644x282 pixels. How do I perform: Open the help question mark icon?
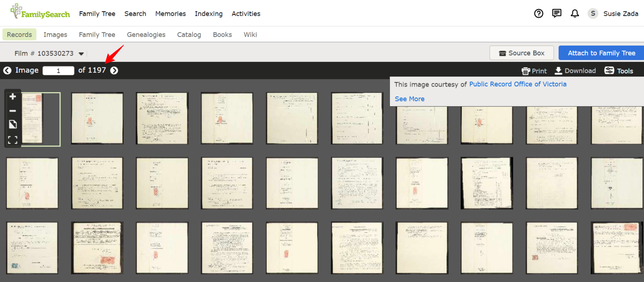click(x=538, y=14)
